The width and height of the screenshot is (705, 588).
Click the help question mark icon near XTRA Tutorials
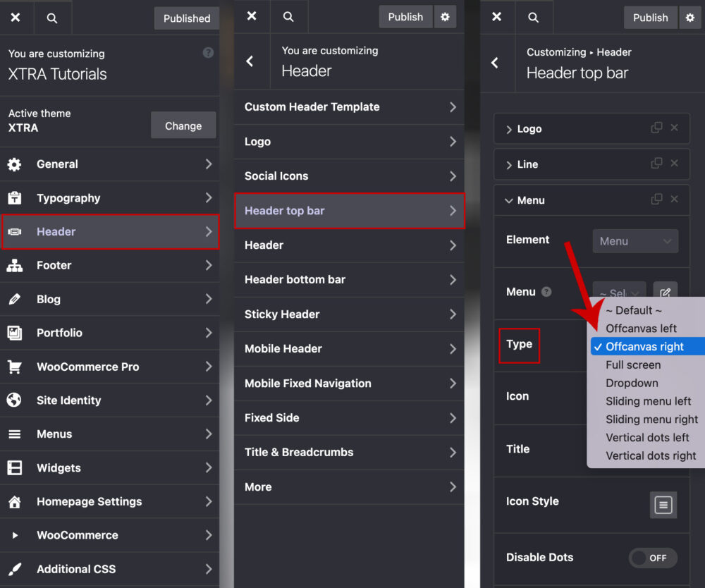[x=207, y=52]
